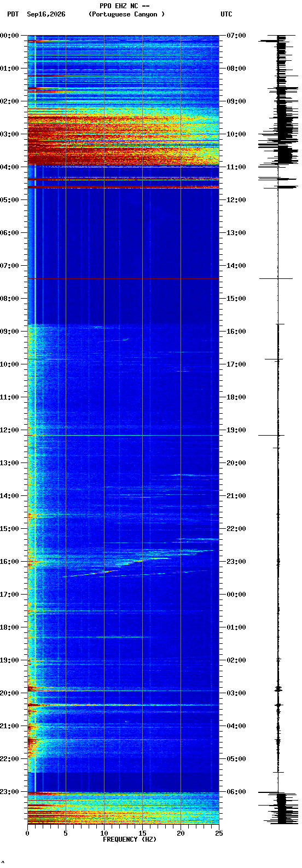Click the PDT axis "08:00" time label
The image size is (302, 868).
coord(9,299)
